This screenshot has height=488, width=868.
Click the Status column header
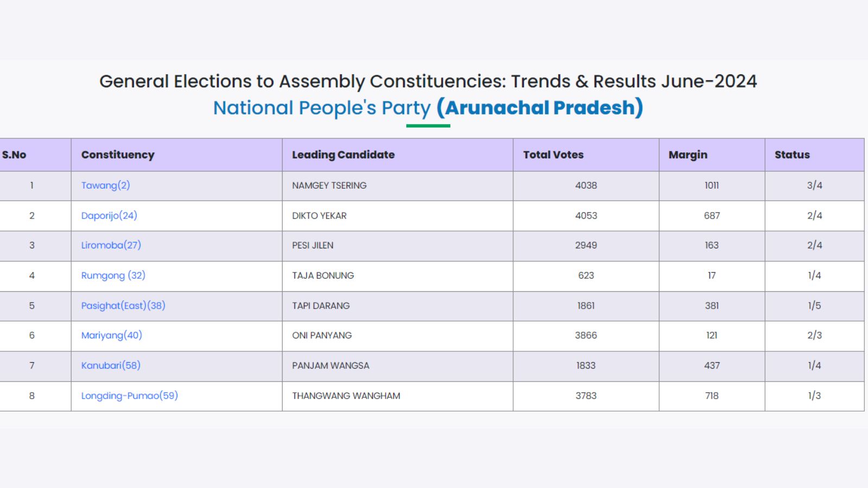tap(792, 155)
